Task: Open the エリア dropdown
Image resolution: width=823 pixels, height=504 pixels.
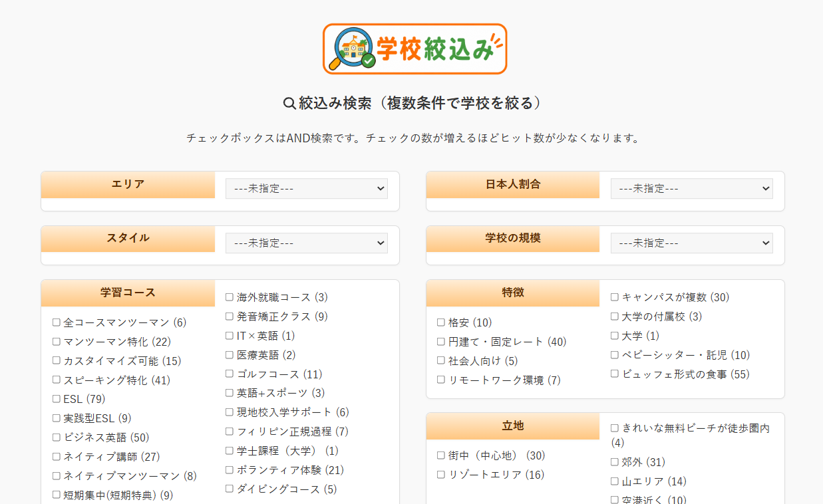Action: (307, 188)
